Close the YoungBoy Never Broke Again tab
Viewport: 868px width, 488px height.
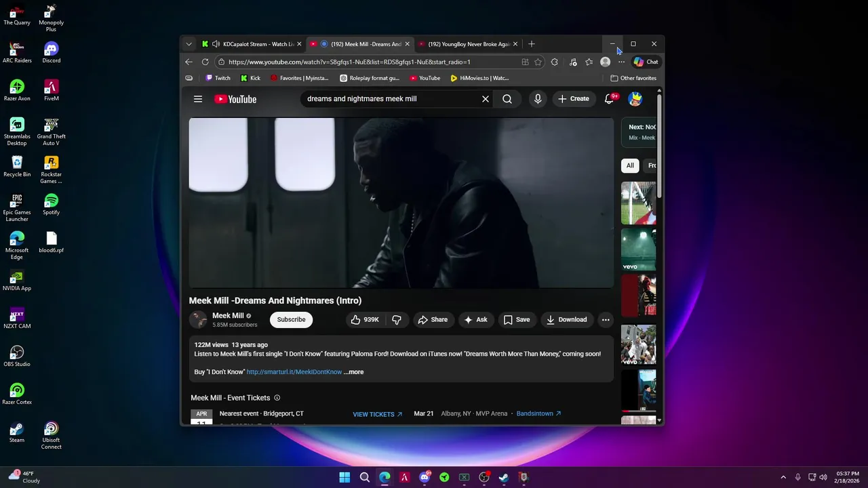coord(515,44)
